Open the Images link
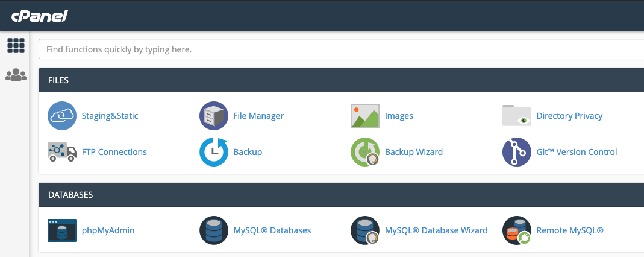This screenshot has height=257, width=644. point(399,116)
